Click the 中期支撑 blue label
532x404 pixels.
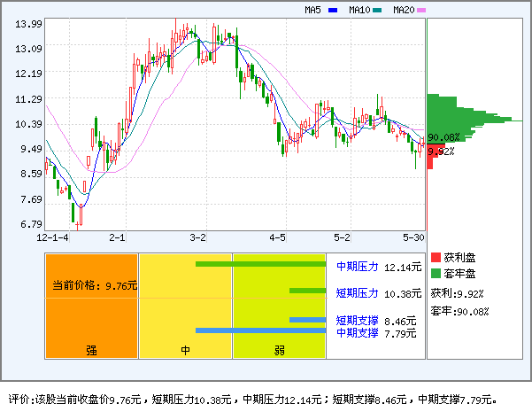358,333
